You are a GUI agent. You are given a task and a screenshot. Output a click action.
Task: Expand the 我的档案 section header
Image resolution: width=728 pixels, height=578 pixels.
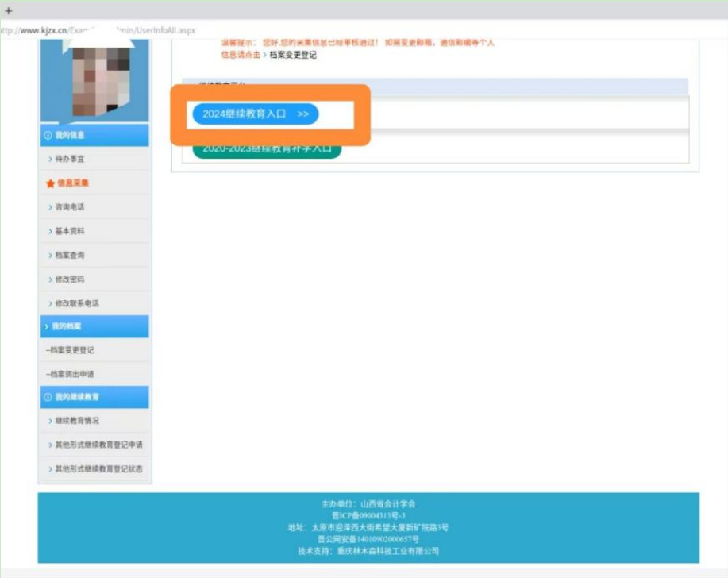click(x=94, y=326)
